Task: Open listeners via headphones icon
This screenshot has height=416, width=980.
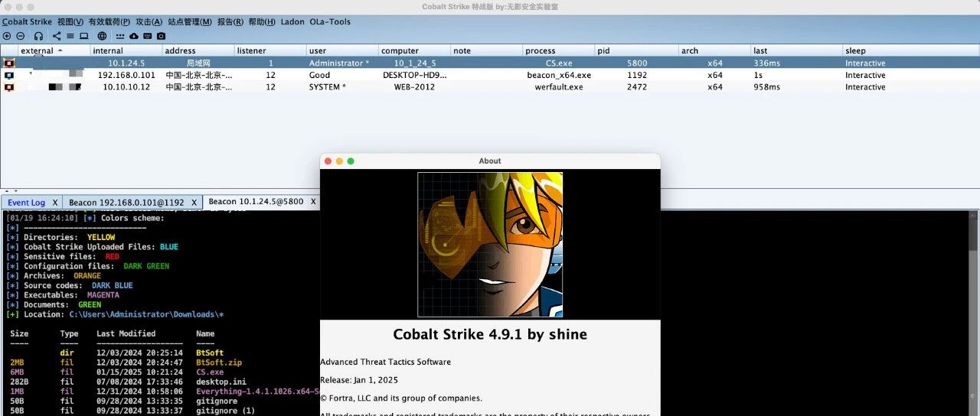Action: [x=38, y=36]
